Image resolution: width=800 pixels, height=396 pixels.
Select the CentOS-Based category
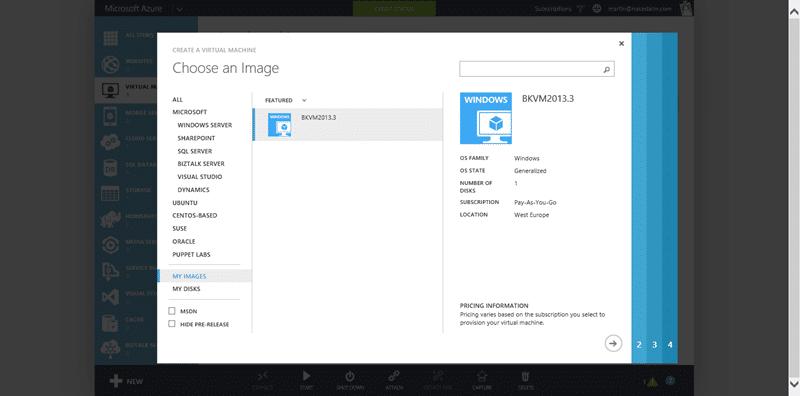pos(195,215)
